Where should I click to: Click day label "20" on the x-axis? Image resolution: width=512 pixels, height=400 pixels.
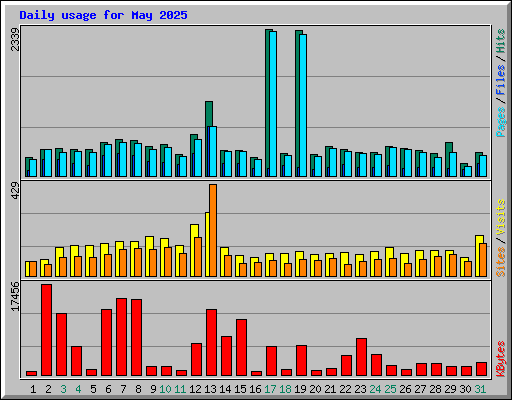tap(315, 389)
